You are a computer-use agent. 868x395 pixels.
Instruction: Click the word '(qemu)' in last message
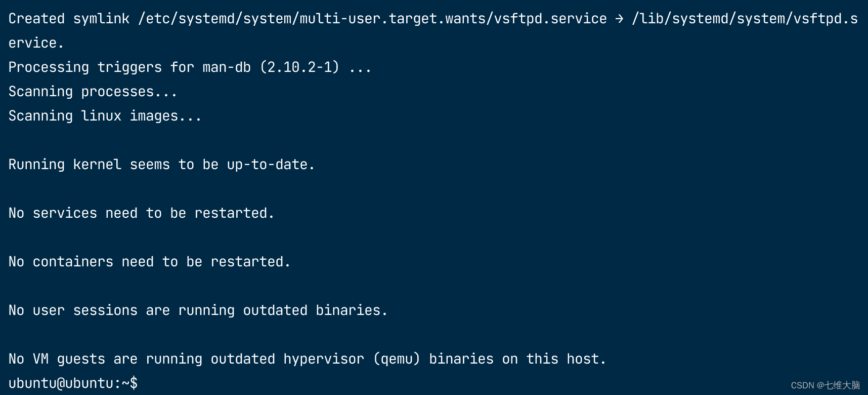point(397,359)
